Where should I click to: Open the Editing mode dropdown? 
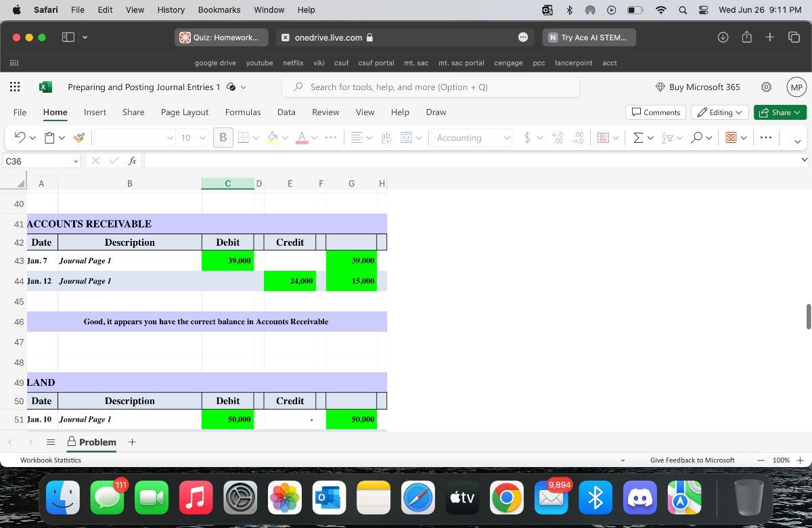click(719, 112)
